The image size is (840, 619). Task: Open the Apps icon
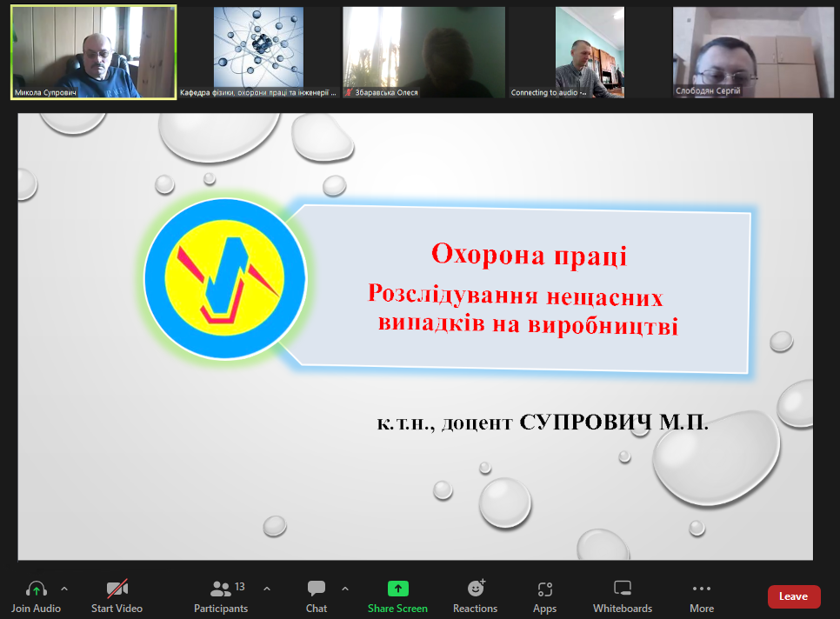[544, 589]
